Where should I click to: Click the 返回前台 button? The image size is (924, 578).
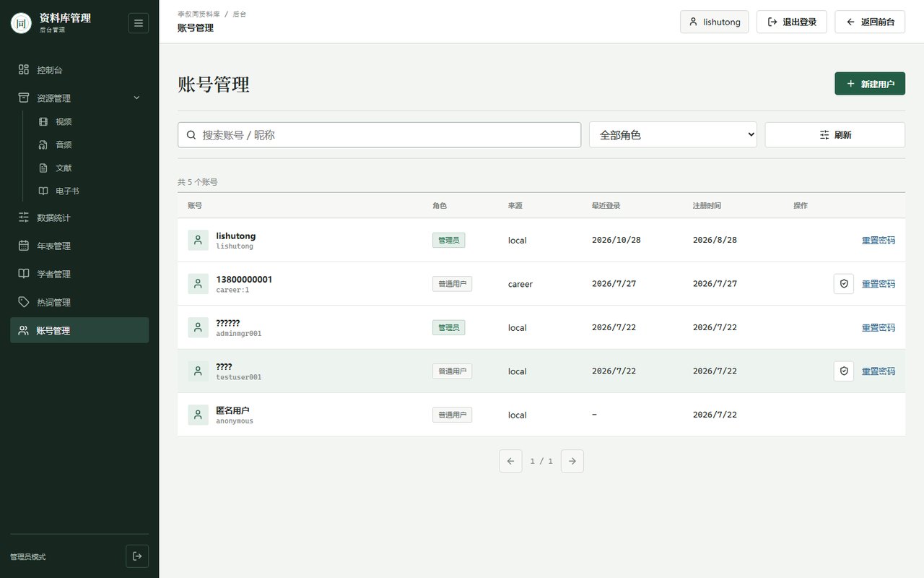coord(870,22)
